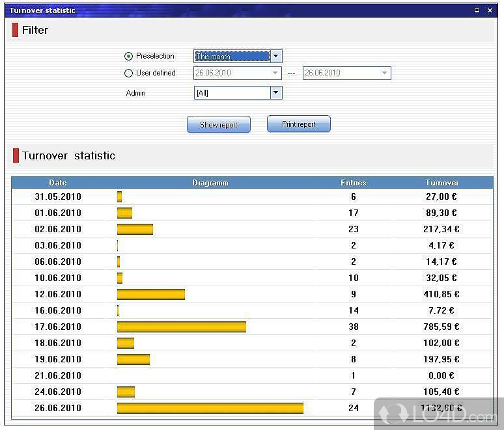Click the Show report button
The width and height of the screenshot is (504, 430).
(218, 125)
